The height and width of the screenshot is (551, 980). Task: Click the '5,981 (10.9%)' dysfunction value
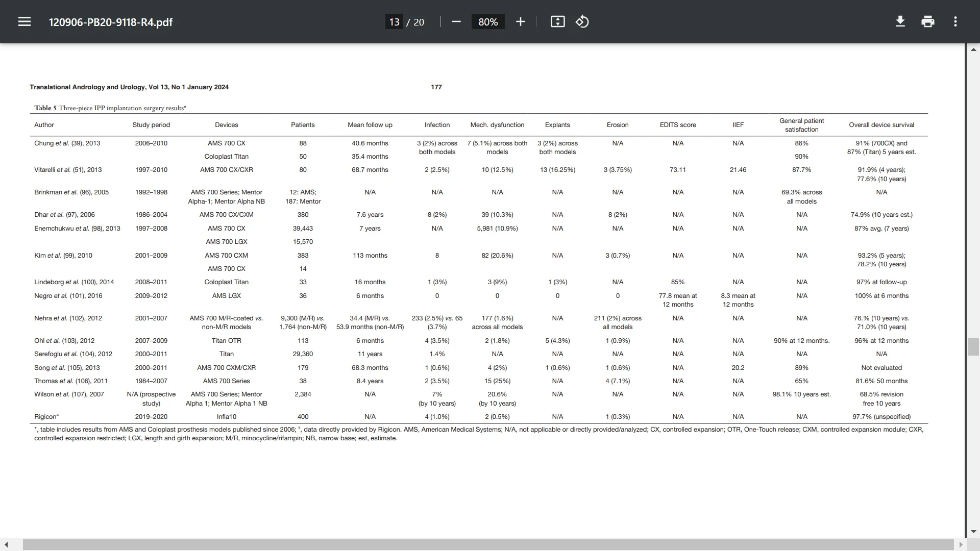click(x=498, y=229)
